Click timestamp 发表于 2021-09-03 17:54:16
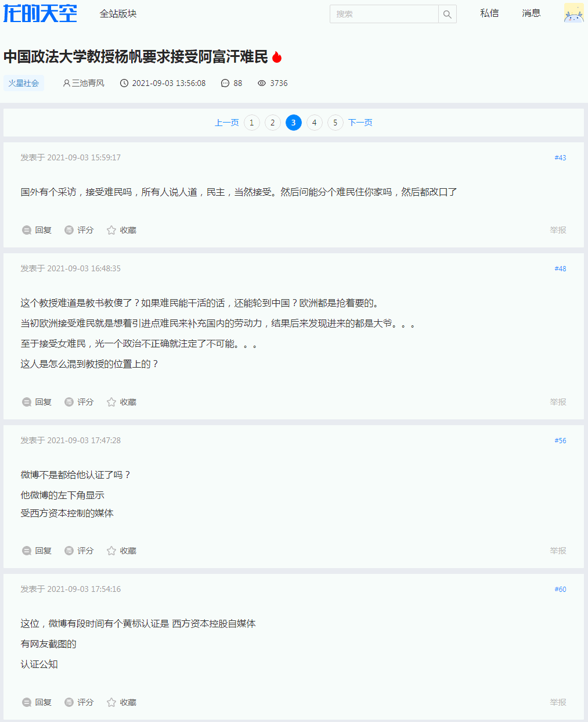This screenshot has width=588, height=722. coord(71,589)
